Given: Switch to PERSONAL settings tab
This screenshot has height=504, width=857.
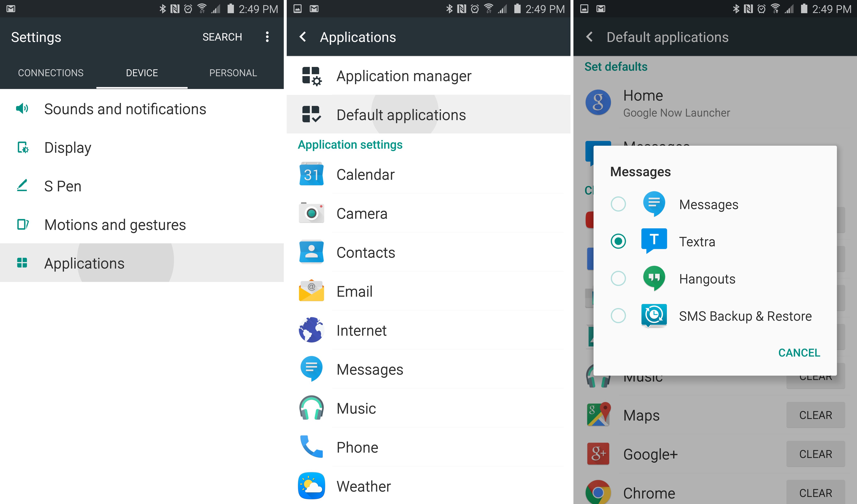Looking at the screenshot, I should [x=233, y=73].
